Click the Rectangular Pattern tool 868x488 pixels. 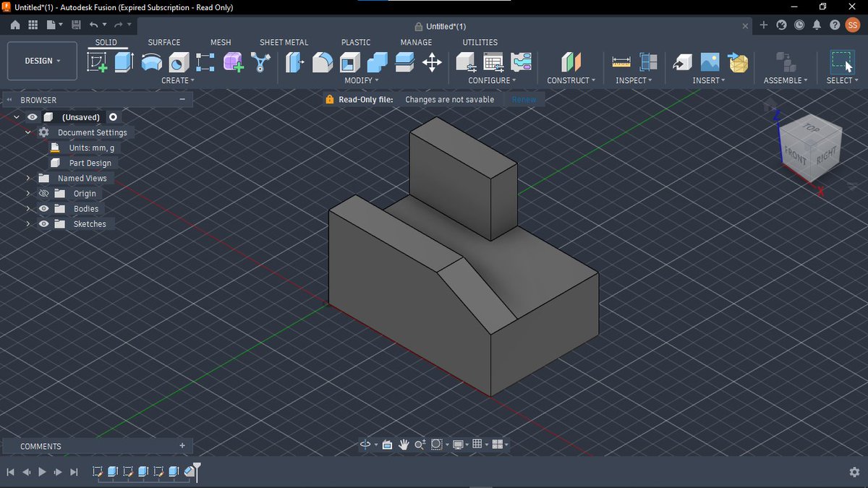coord(205,62)
